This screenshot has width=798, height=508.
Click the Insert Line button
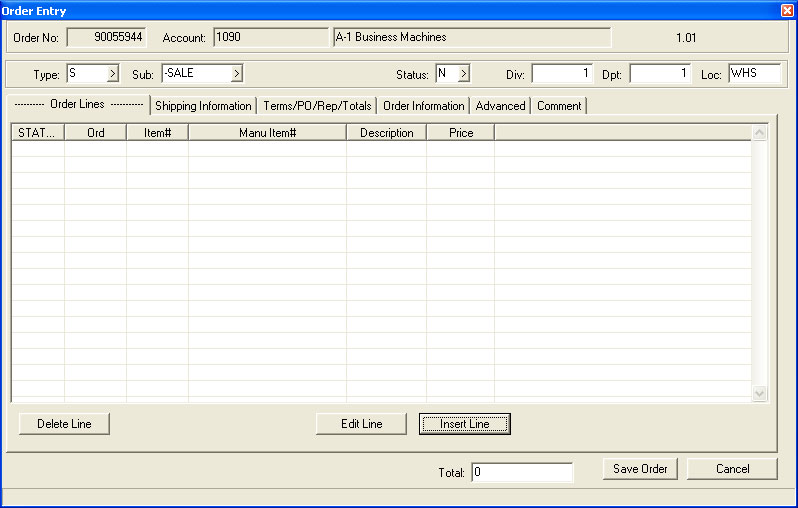click(x=465, y=424)
